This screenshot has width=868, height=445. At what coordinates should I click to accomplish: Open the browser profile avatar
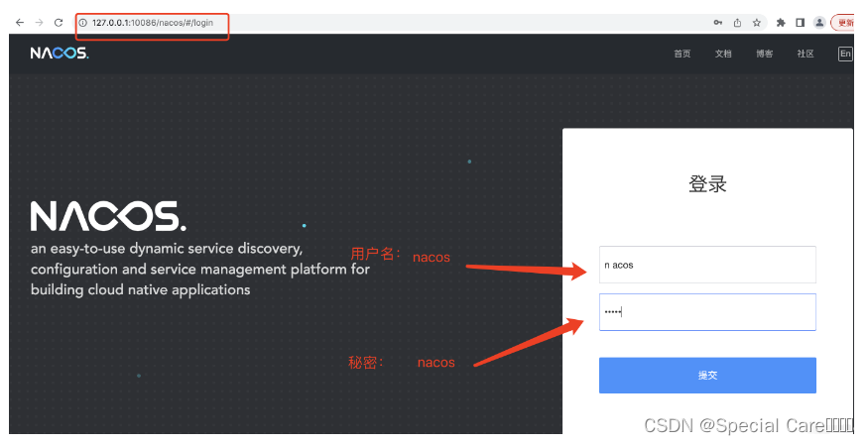point(819,23)
